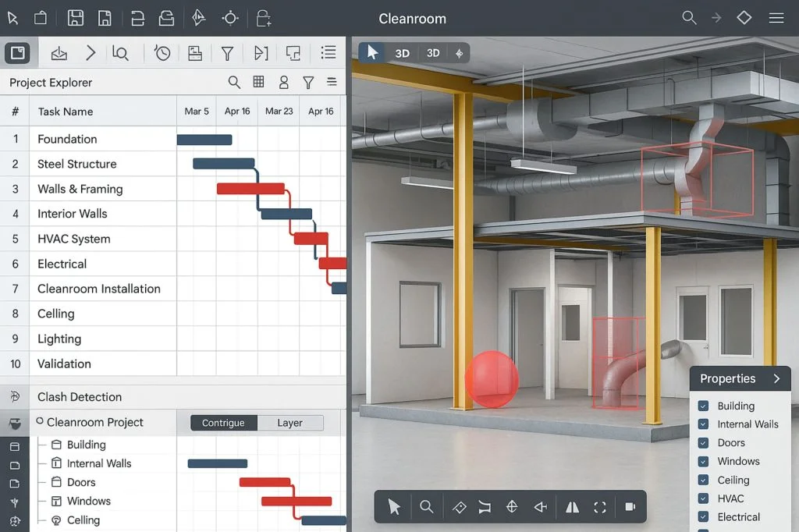Image resolution: width=799 pixels, height=532 pixels.
Task: Activate the highlighted select cursor above the 3D view
Action: [372, 52]
